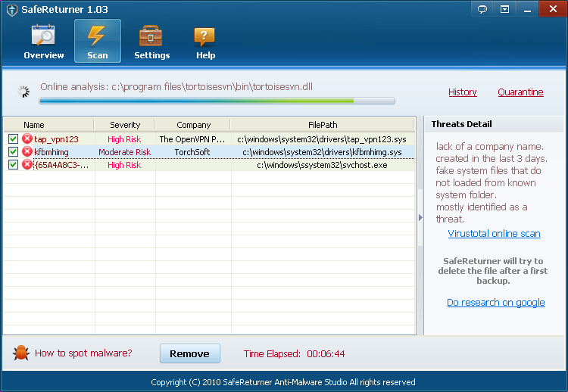
Task: Open the title bar dropdown arrow menu
Action: point(504,9)
